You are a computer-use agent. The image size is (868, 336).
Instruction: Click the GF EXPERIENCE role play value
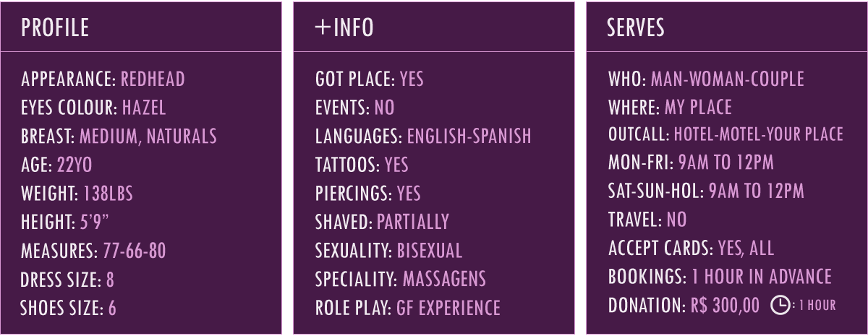click(x=448, y=308)
